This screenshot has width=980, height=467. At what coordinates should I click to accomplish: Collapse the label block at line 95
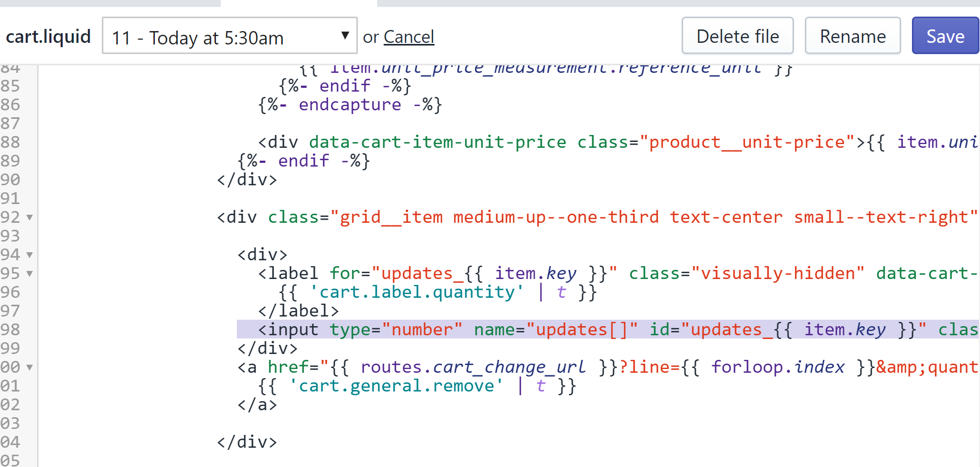point(30,274)
